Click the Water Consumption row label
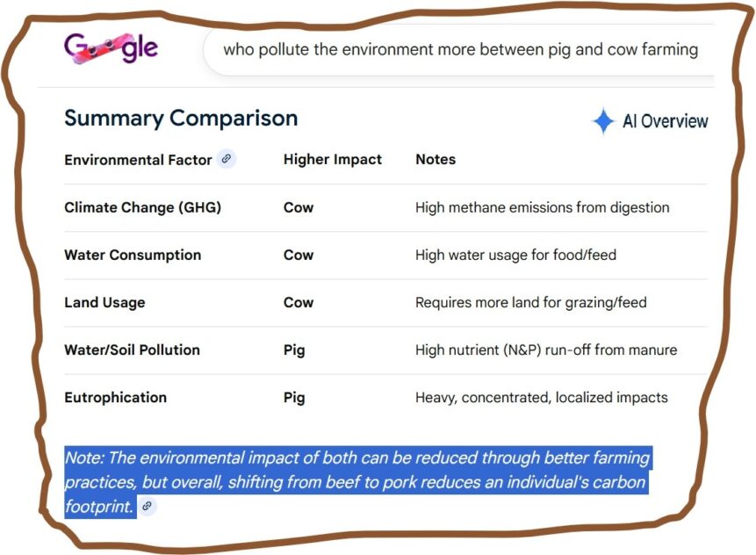 click(x=133, y=256)
